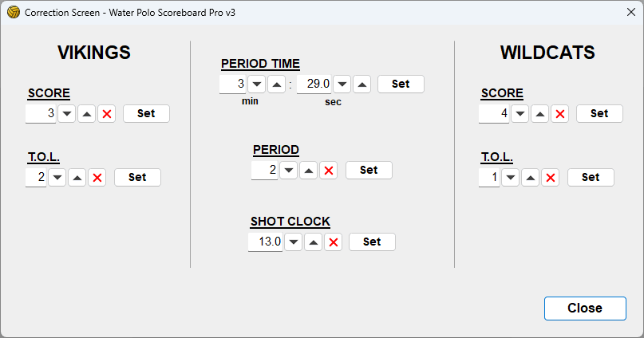644x338 pixels.
Task: Increase period time seconds with up arrow
Action: coord(362,84)
